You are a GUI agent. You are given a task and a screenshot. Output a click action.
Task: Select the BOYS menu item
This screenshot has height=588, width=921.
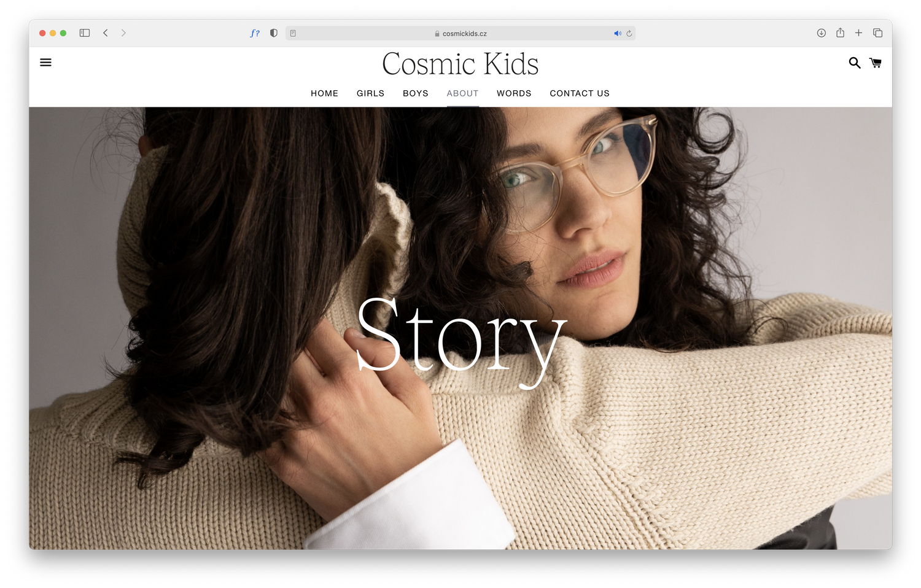tap(416, 93)
